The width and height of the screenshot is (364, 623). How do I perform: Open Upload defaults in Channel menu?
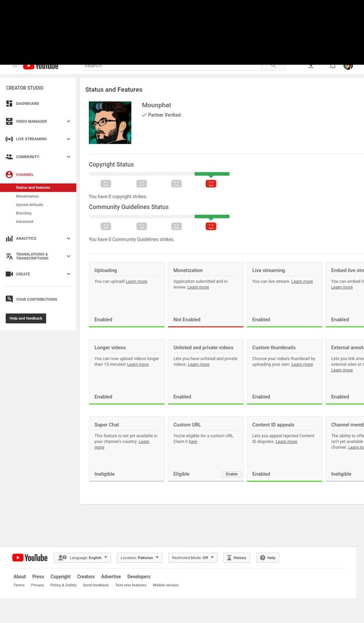(x=30, y=205)
